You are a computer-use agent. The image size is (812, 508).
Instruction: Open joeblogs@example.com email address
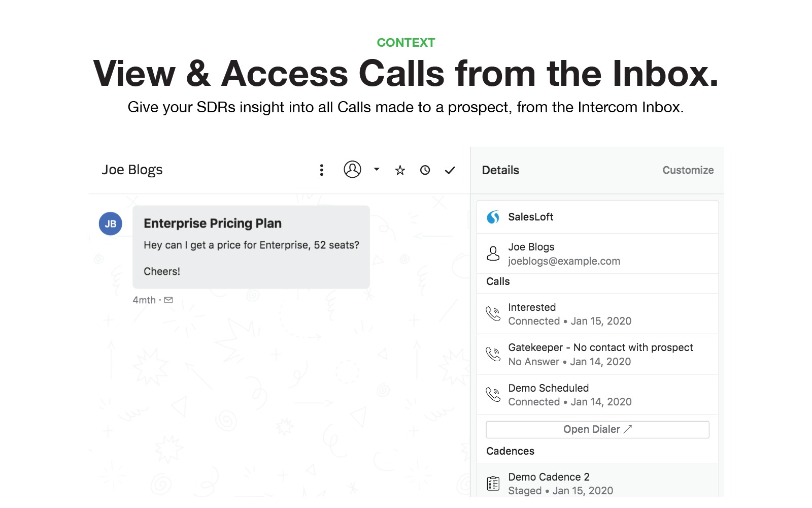point(564,261)
